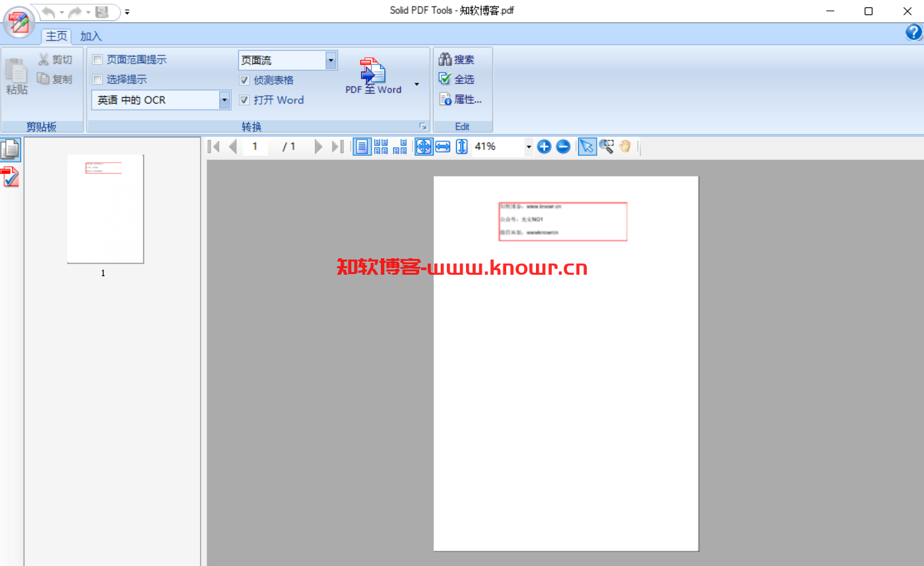
Task: Click the fit width icon
Action: click(x=443, y=147)
